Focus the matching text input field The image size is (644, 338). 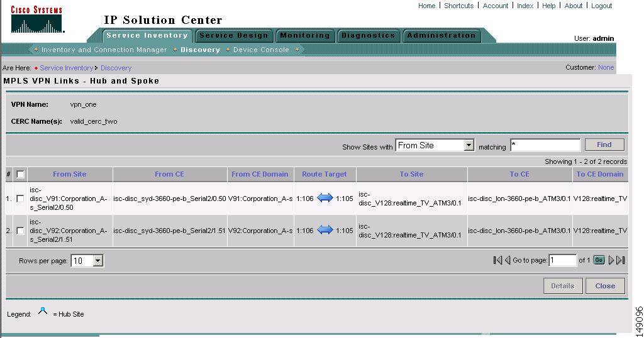click(545, 144)
